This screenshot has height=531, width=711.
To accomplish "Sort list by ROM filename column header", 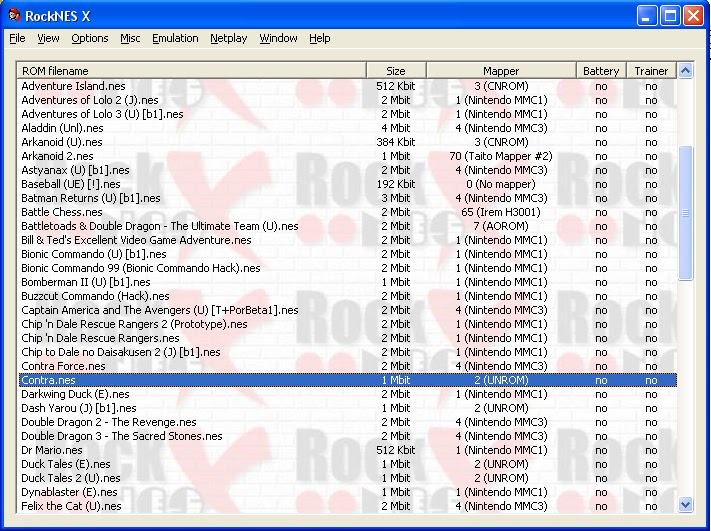I will click(x=191, y=71).
